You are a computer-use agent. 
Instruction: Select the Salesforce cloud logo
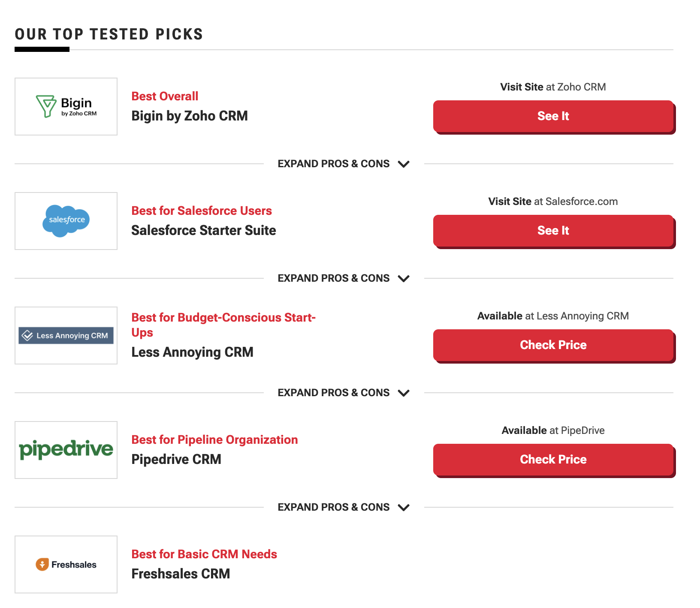pos(66,220)
